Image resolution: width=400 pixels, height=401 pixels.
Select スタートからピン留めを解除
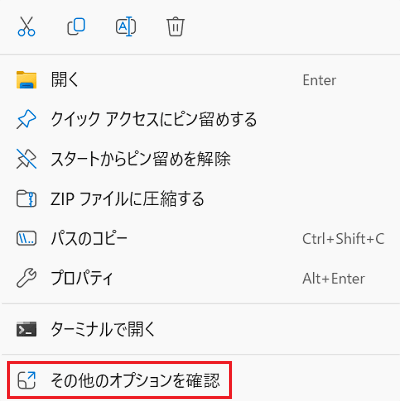(200, 159)
